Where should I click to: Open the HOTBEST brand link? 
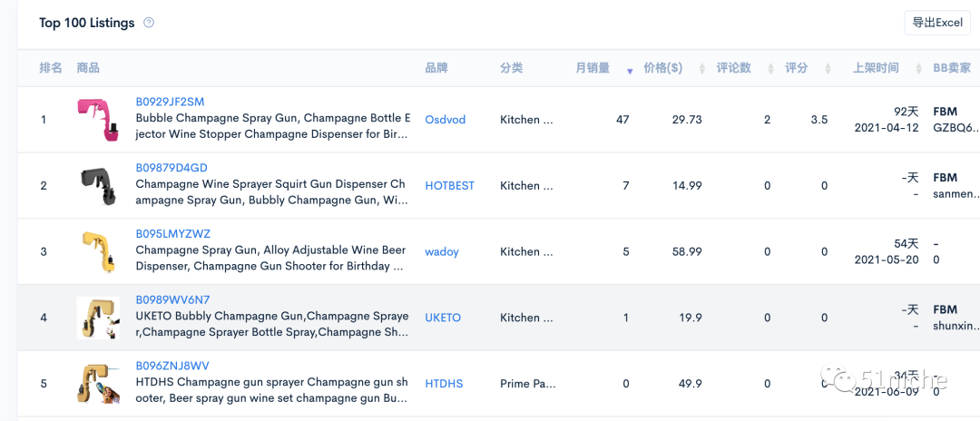pos(449,186)
